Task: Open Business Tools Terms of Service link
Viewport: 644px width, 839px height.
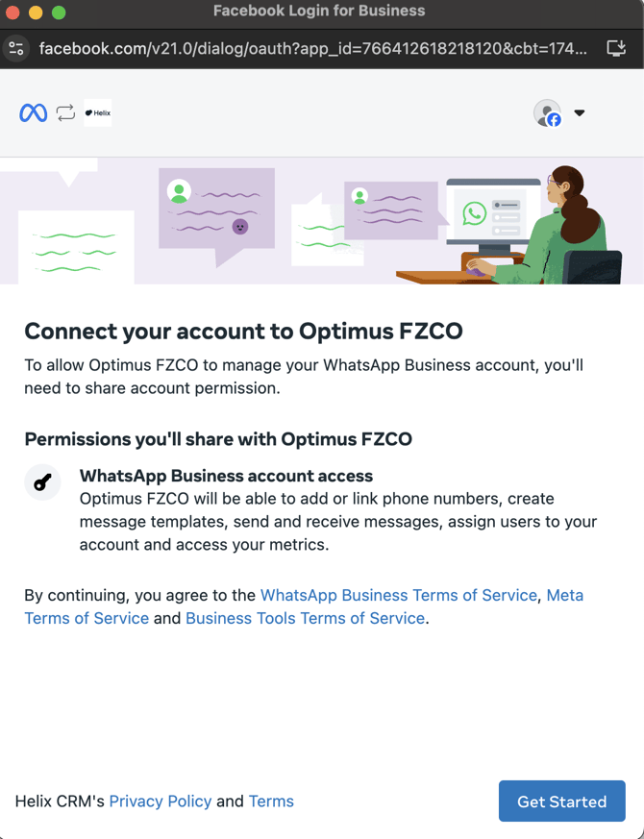Action: tap(305, 619)
